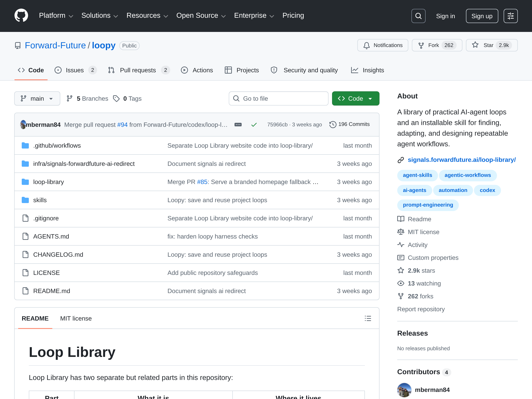
Task: View the 5 Branches link
Action: [x=88, y=98]
